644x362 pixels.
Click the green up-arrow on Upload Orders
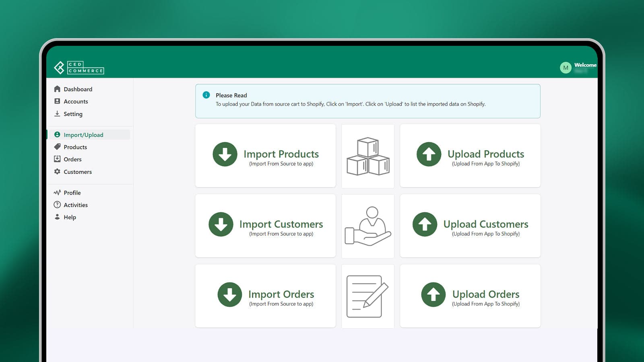(433, 294)
